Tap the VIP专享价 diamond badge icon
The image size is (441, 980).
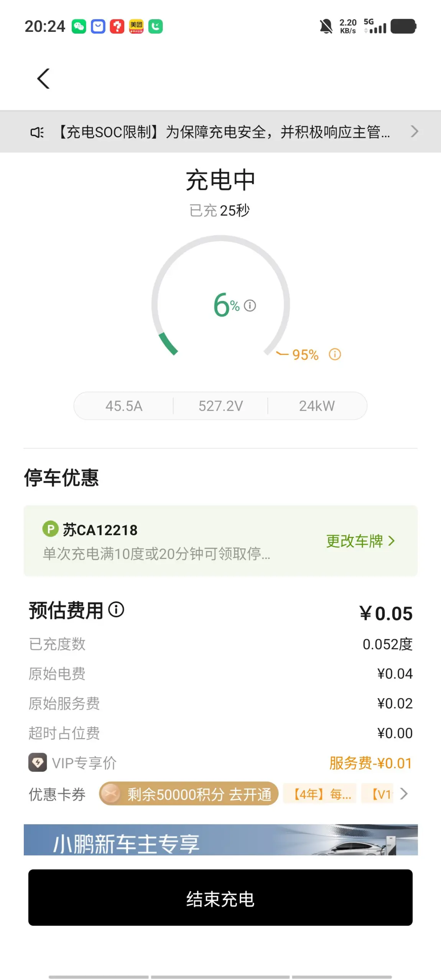click(38, 762)
